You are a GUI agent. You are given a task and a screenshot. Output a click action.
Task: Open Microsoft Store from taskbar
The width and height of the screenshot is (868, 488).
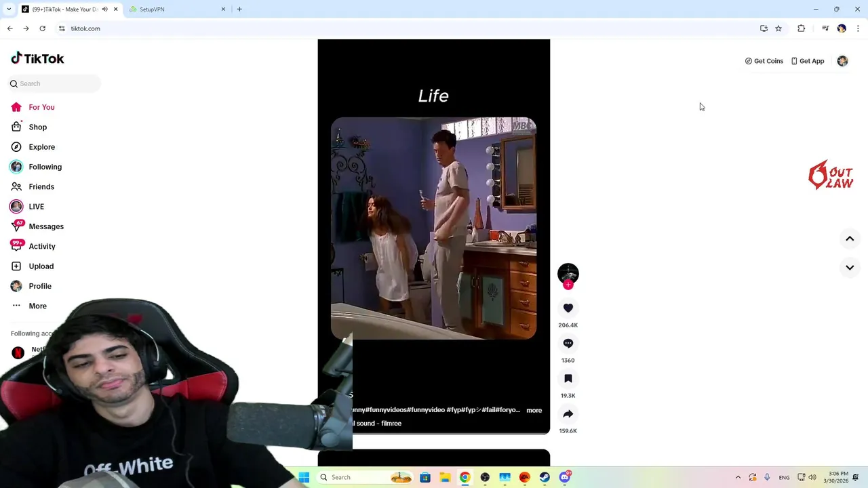(x=425, y=477)
